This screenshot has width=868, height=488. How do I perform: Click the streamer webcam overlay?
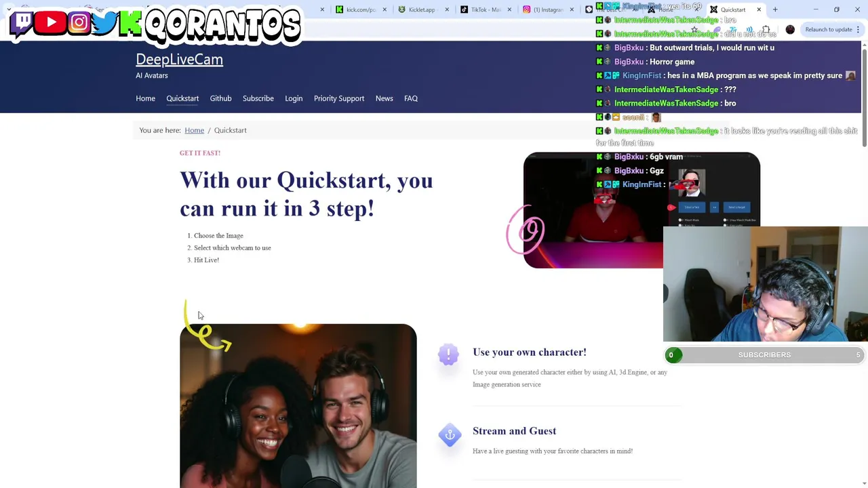click(x=766, y=284)
